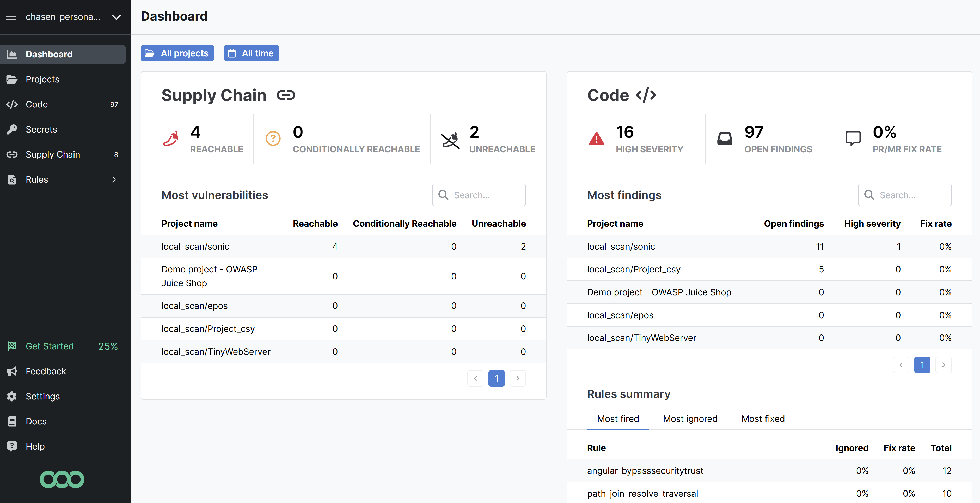This screenshot has height=503, width=980.
Task: Open the All projects filter
Action: [177, 53]
